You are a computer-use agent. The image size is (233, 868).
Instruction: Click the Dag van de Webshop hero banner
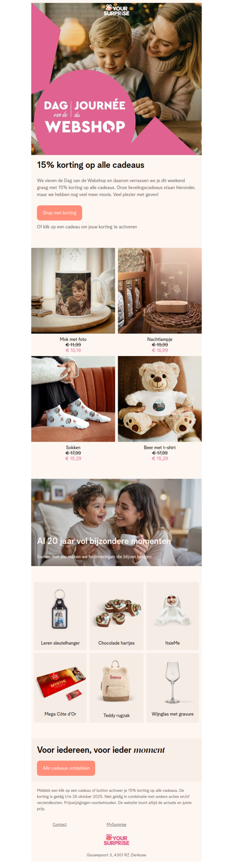click(x=116, y=79)
